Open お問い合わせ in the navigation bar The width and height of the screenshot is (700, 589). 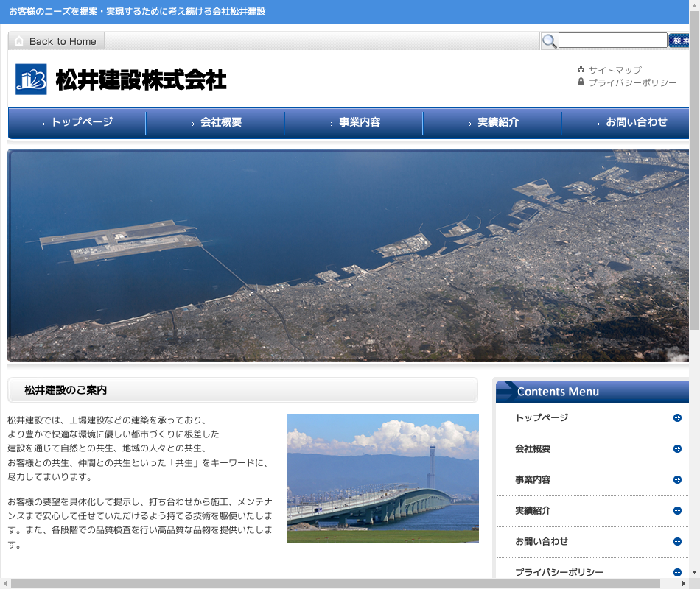pyautogui.click(x=630, y=122)
